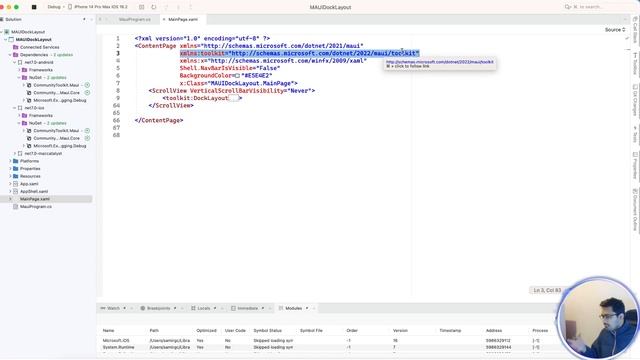Screen dimensions: 640x360
Task: Click the #E5E4E2 background color swatch
Action: [x=237, y=76]
